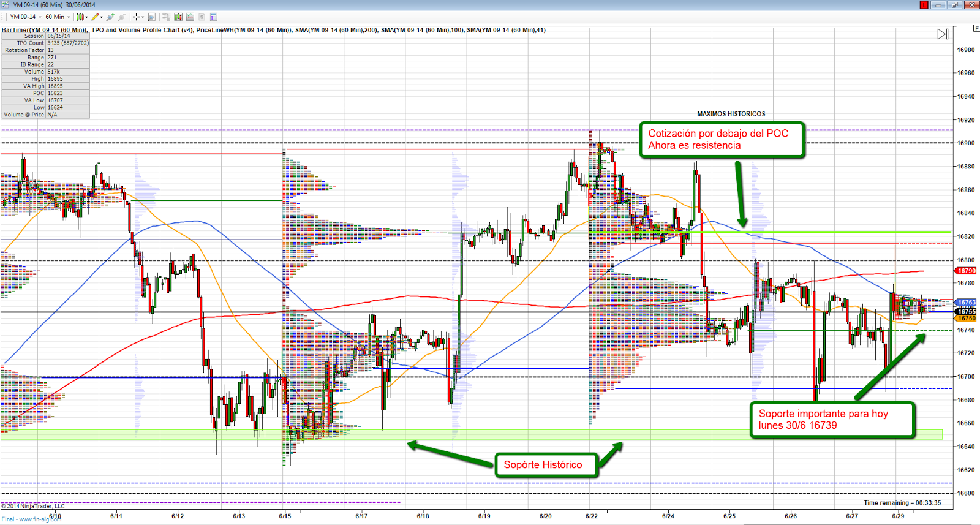Screen dimensions: 980x525
Task: Expand the drawing tools dropdown arrow
Action: [102, 17]
